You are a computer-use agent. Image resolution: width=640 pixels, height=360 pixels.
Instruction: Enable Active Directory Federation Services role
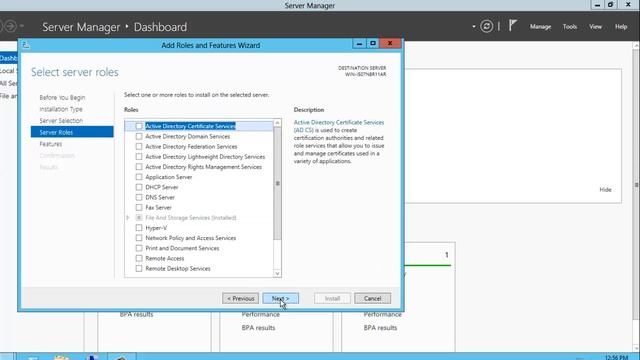139,147
